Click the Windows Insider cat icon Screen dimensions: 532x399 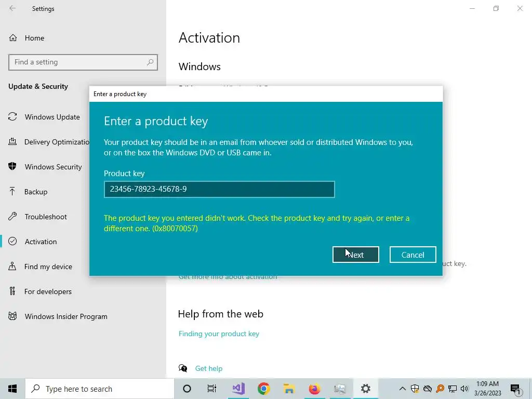(x=12, y=316)
